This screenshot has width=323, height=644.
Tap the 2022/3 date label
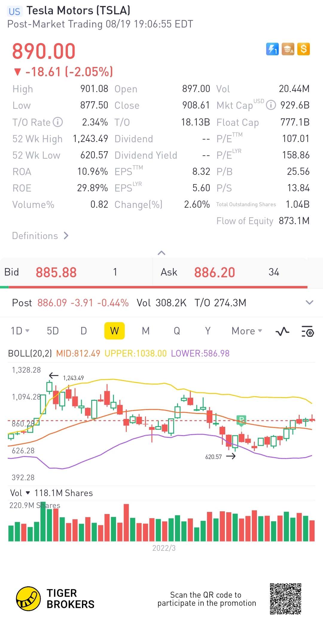point(164,548)
